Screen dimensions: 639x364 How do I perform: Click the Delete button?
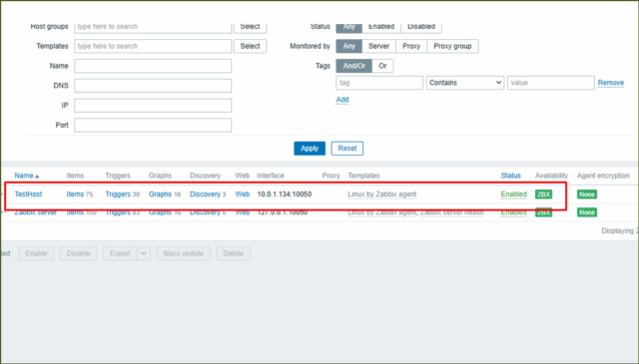pyautogui.click(x=233, y=253)
